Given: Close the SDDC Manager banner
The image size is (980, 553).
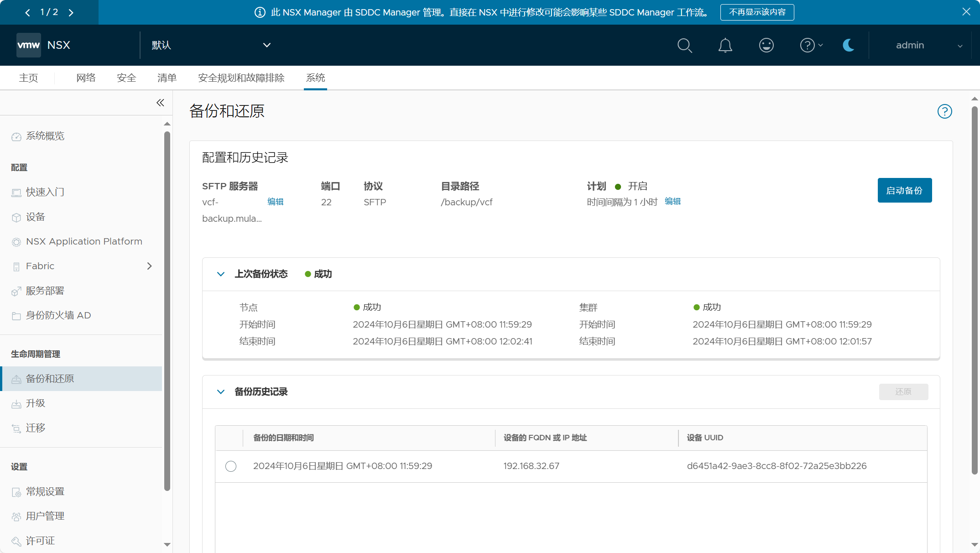Looking at the screenshot, I should coord(966,12).
